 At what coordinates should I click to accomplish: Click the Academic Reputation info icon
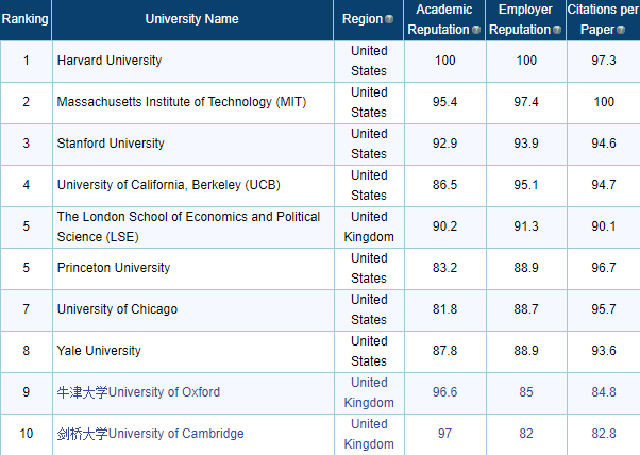coord(476,30)
